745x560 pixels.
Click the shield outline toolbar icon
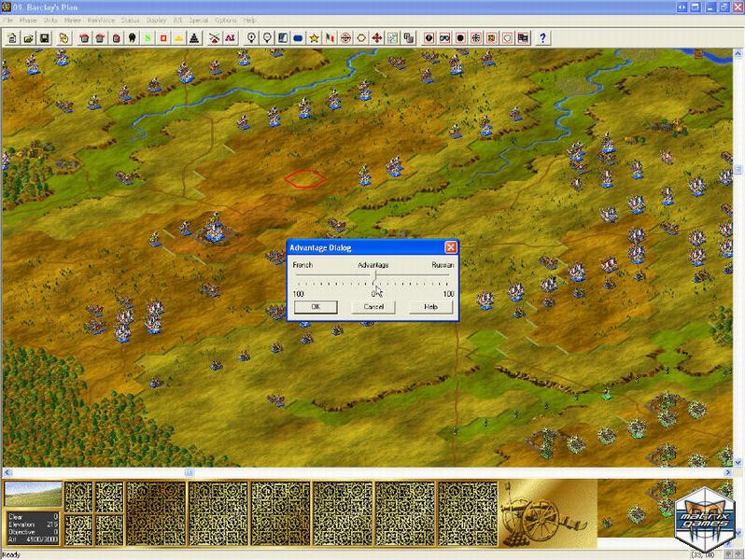point(508,38)
